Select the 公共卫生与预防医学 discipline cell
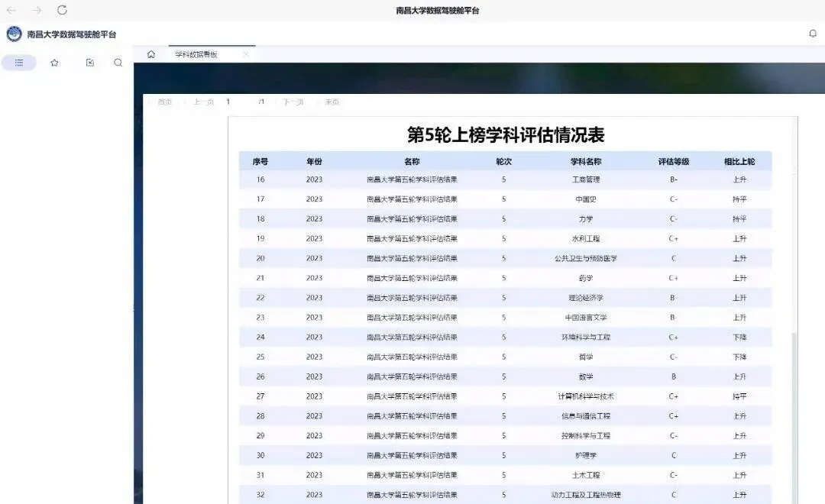The width and height of the screenshot is (825, 504). click(x=586, y=258)
